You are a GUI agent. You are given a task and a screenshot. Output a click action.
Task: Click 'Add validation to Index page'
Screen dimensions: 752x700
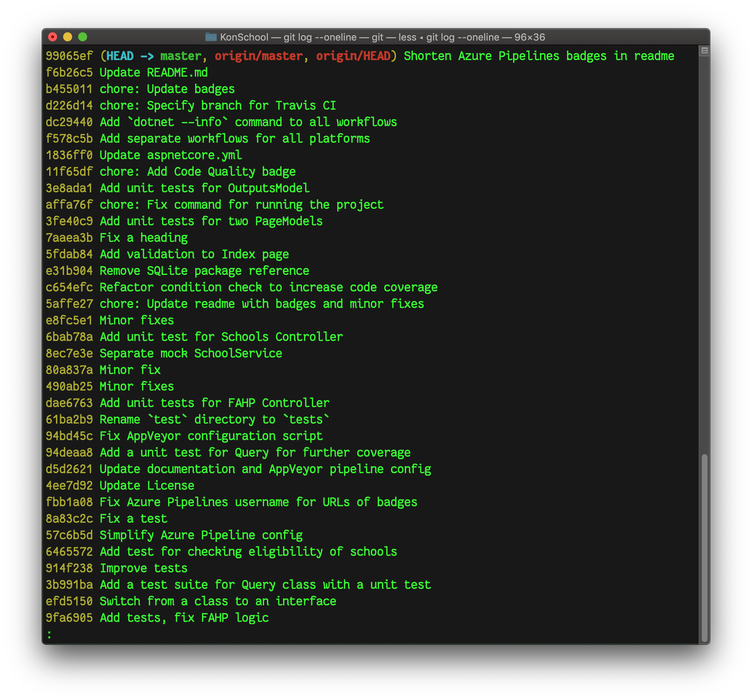click(x=194, y=254)
